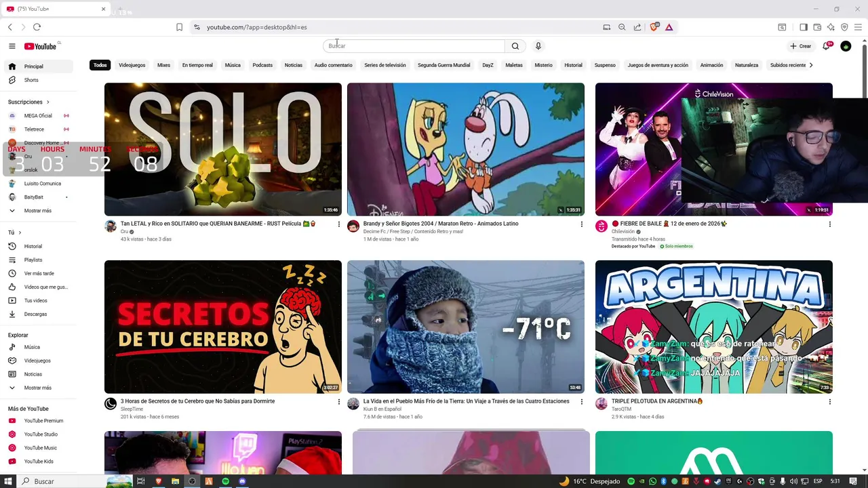Open options for Pueblo Más Frío video
The image size is (868, 488).
click(x=581, y=401)
